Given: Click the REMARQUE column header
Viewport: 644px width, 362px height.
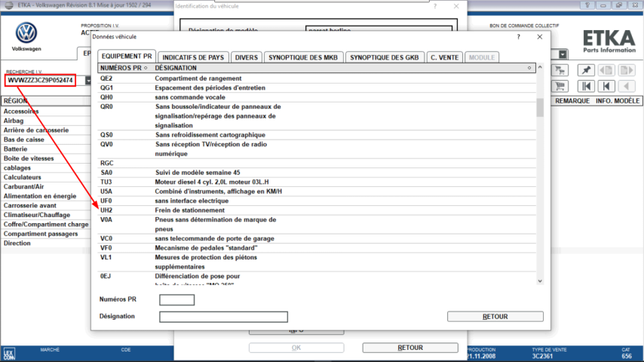Looking at the screenshot, I should pos(572,101).
